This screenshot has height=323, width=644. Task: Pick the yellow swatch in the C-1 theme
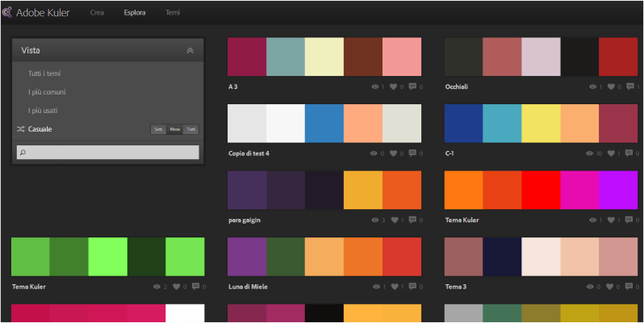tap(541, 124)
